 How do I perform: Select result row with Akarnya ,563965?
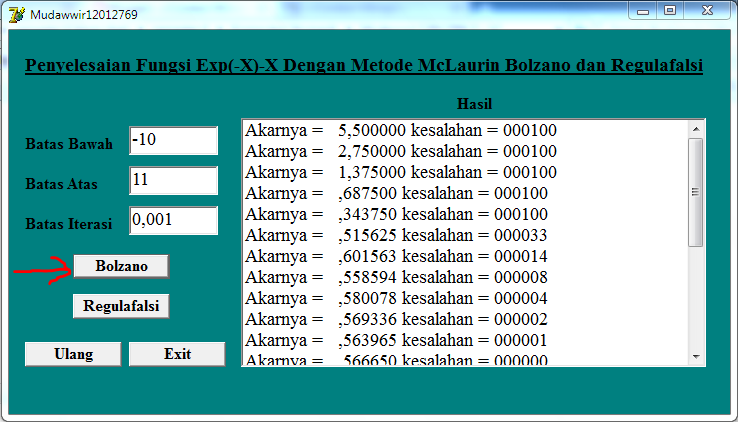465,341
